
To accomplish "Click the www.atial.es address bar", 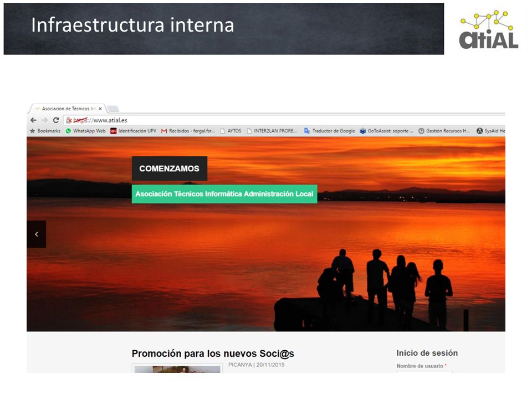I will pos(284,120).
